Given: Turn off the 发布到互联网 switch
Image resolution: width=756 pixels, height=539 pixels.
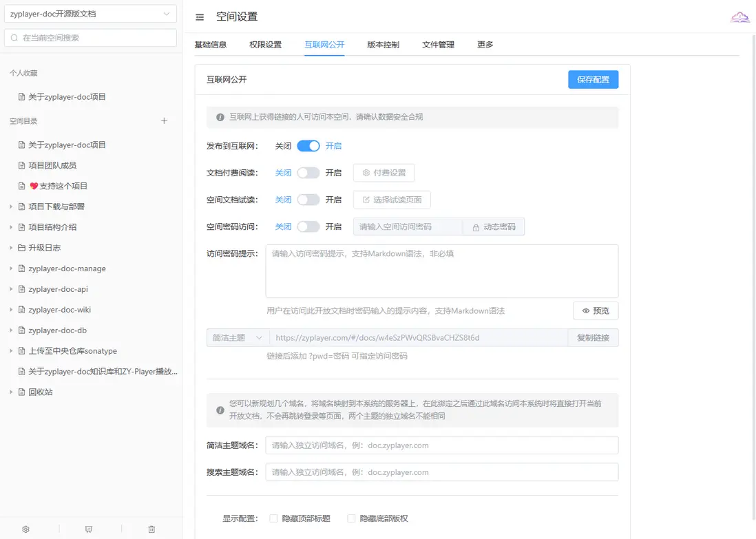Looking at the screenshot, I should (310, 145).
